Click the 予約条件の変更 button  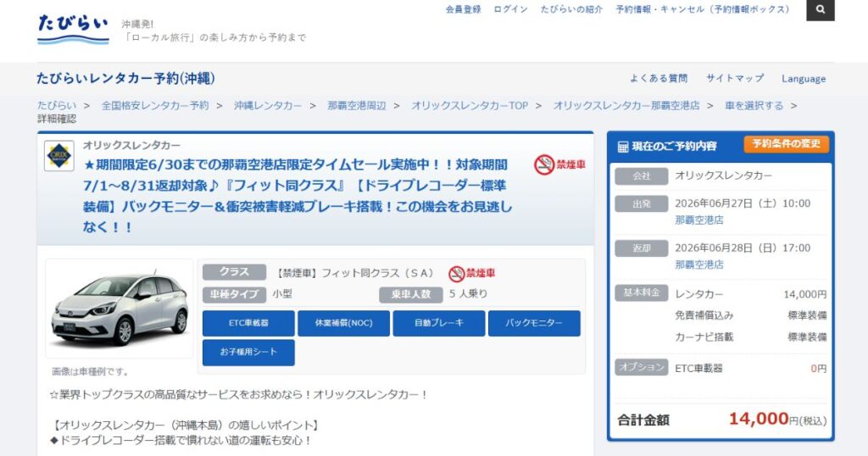(x=786, y=144)
